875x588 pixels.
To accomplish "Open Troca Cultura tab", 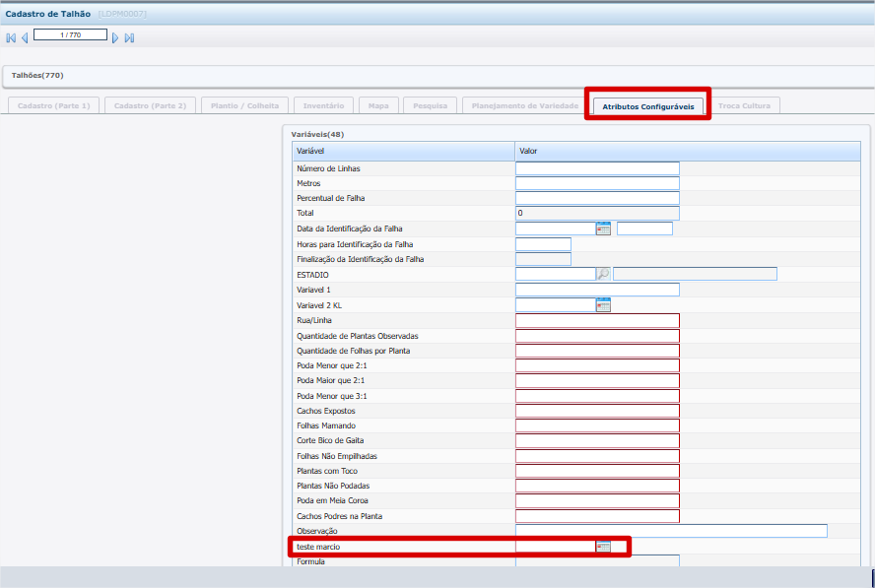I will [x=744, y=105].
